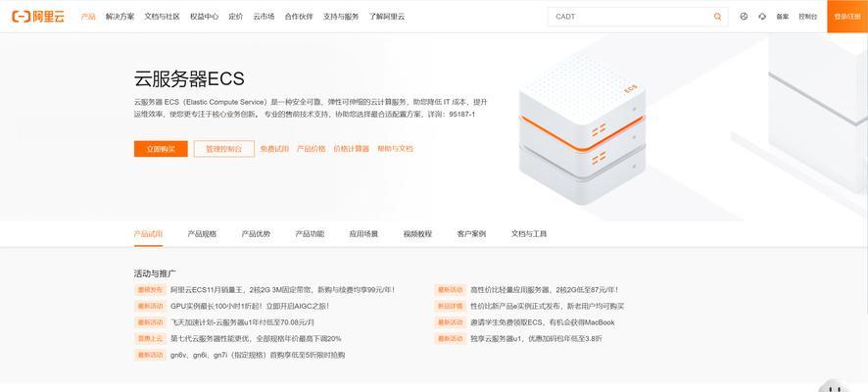
Task: Open promo 性价比新产品e实例正式发布
Action: (548, 306)
